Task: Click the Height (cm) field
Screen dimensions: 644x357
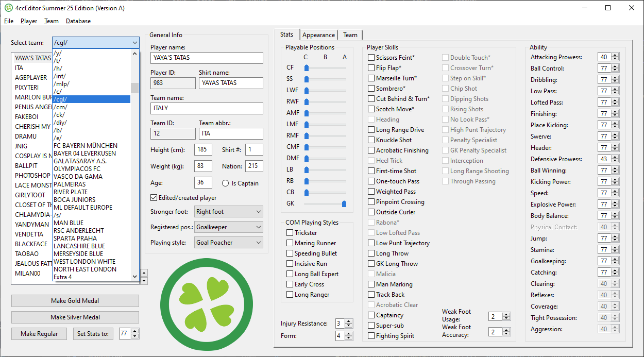Action: pyautogui.click(x=203, y=150)
